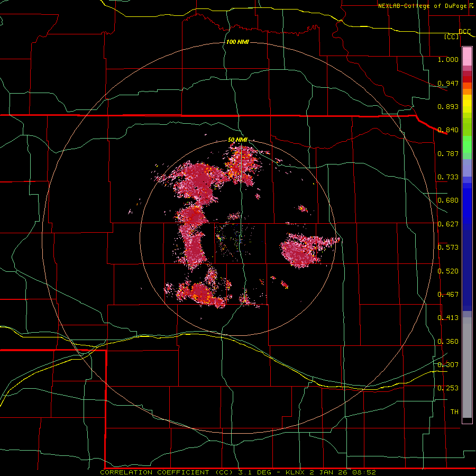Image resolution: width=476 pixels, height=476 pixels.
Task: Click the 100 NMI range ring label
Action: 237,42
